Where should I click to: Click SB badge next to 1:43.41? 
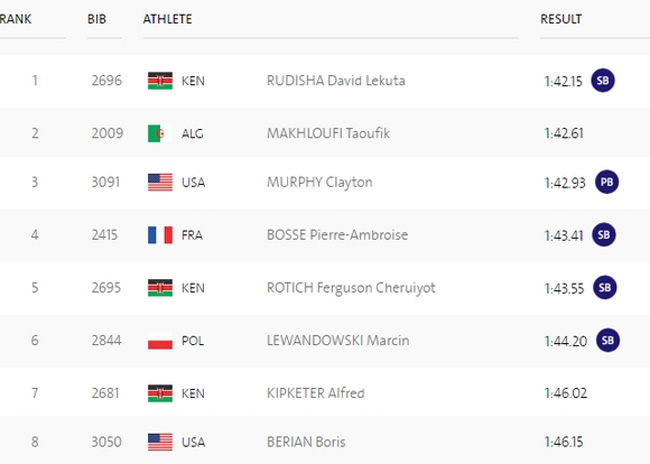point(603,235)
